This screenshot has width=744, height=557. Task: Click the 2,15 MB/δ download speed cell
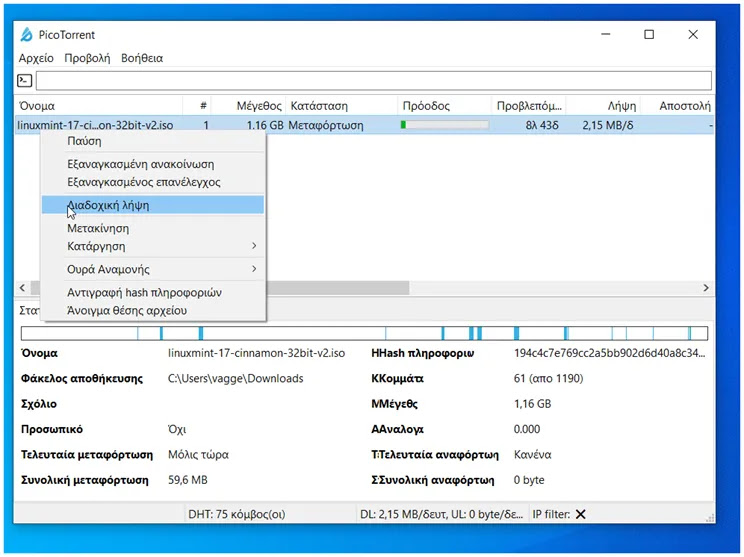coord(608,125)
